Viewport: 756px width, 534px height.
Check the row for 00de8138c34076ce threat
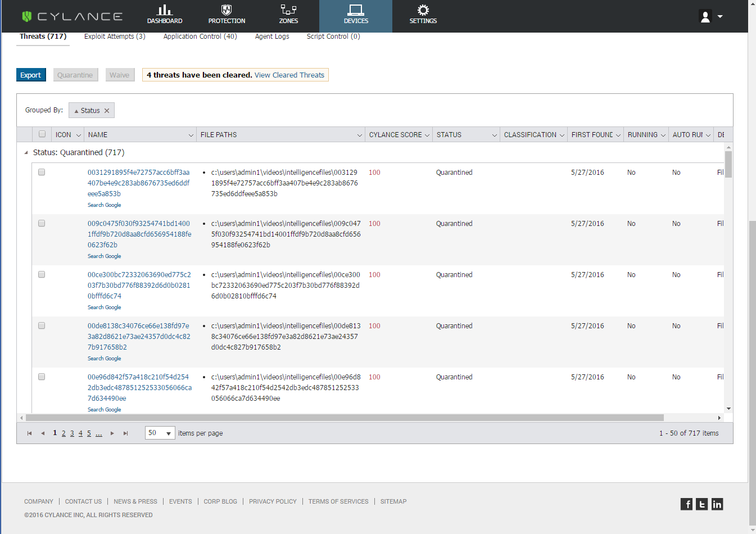coord(42,325)
